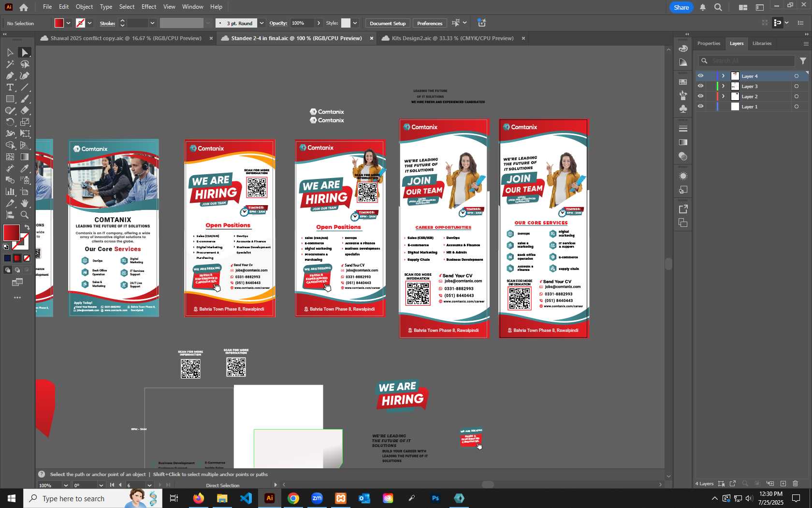Open the Object menu

click(84, 7)
